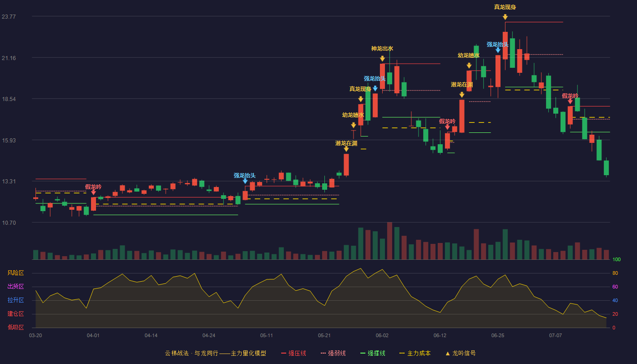Screen dimensions: 637x364
Task: Click the first 强龙抬头 arrow before 05-11
Action: (245, 181)
